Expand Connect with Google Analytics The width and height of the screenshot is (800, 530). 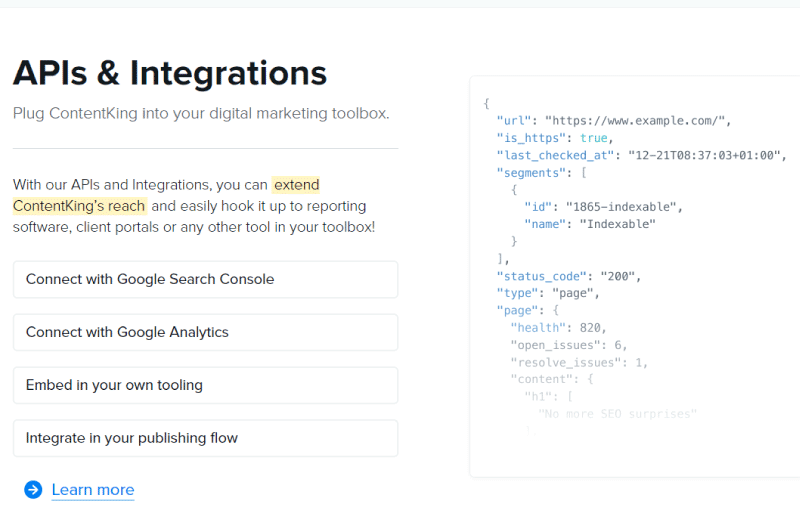tap(206, 333)
